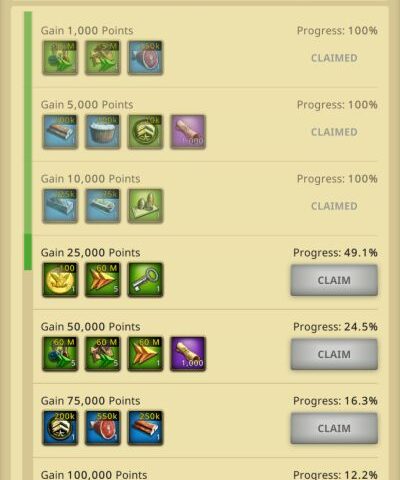This screenshot has height=480, width=400.
Task: Claim the Gain 50,000 Points reward
Action: pyautogui.click(x=334, y=354)
